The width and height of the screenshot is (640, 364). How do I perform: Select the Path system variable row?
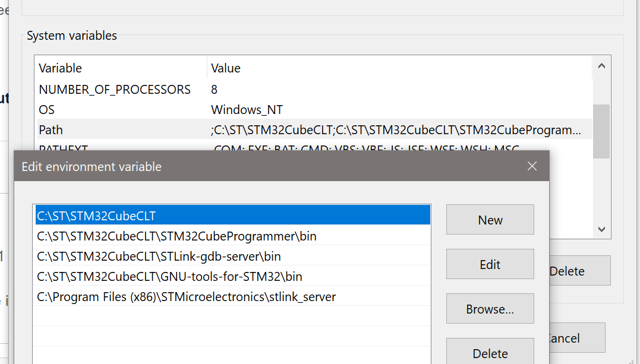point(315,129)
